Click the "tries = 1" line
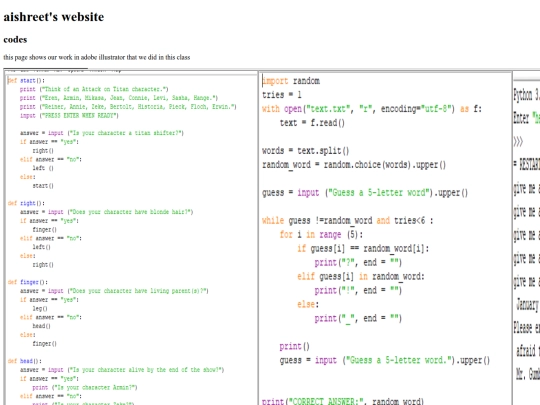The image size is (540, 405). (282, 95)
